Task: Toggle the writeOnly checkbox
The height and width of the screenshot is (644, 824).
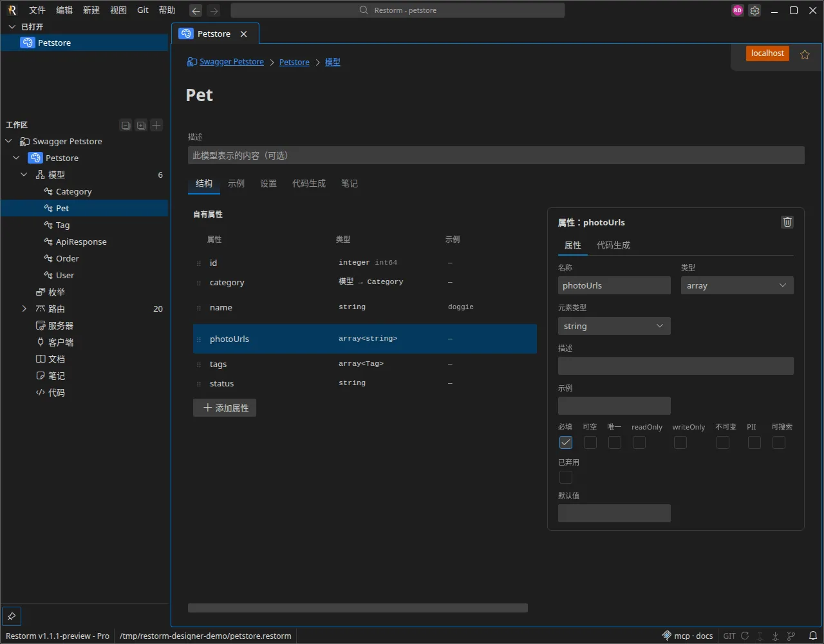Action: click(680, 442)
